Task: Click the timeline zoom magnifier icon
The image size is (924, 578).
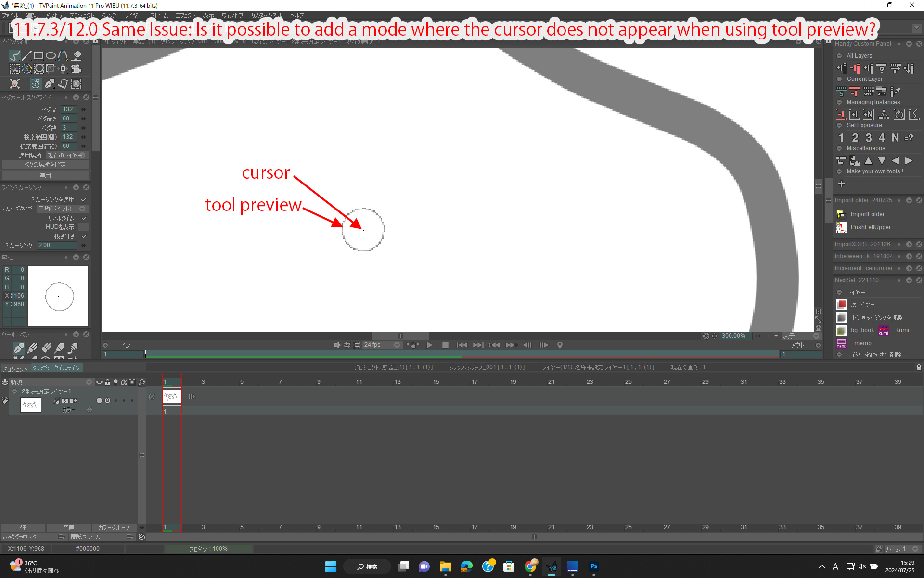Action: click(x=142, y=382)
